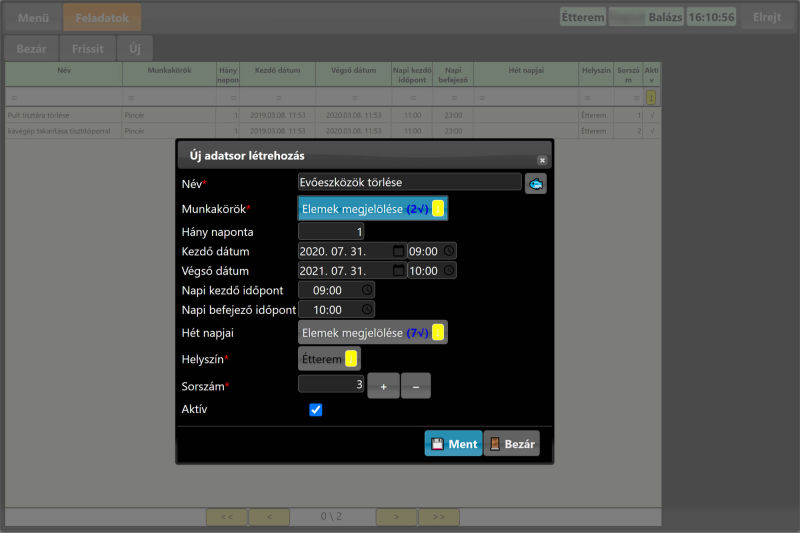Open time picker for Napi befejező időpont
The image size is (800, 533).
pyautogui.click(x=367, y=310)
